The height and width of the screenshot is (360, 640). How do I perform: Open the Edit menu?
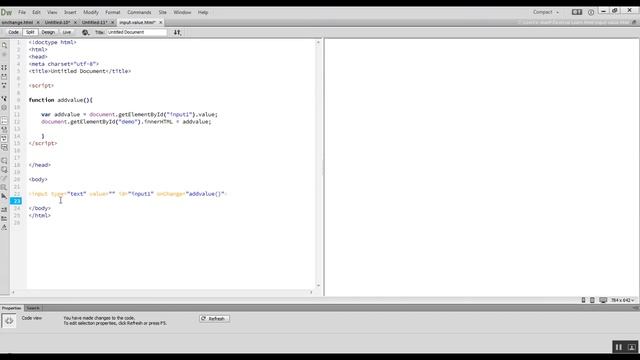tap(36, 12)
